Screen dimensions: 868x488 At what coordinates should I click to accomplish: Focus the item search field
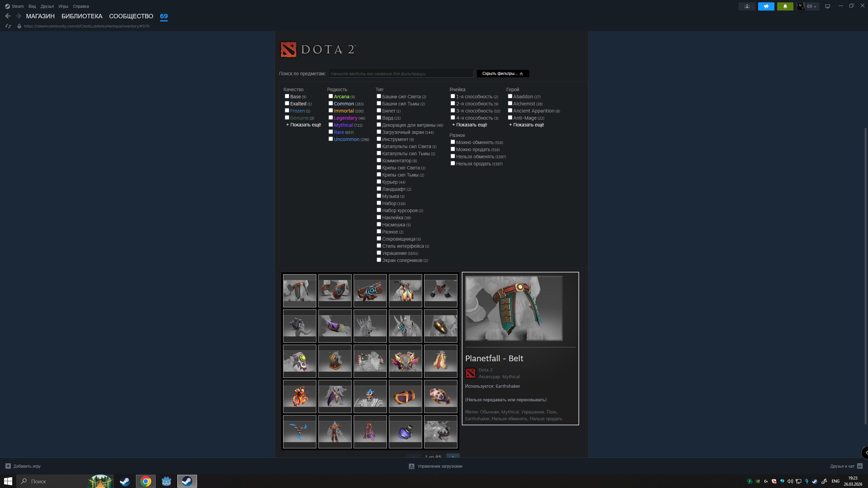401,74
